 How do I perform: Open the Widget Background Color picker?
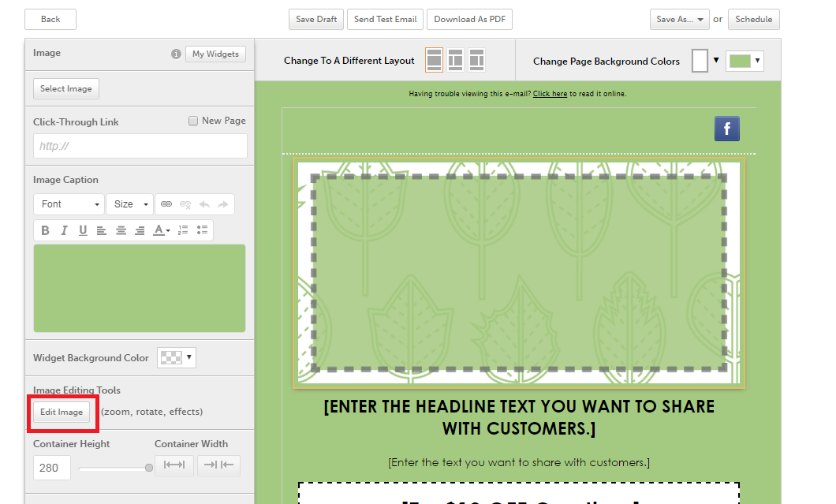pyautogui.click(x=176, y=357)
